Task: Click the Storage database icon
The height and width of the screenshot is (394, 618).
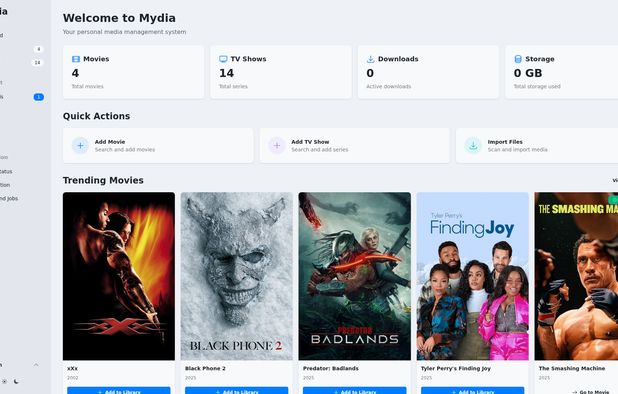Action: point(518,59)
